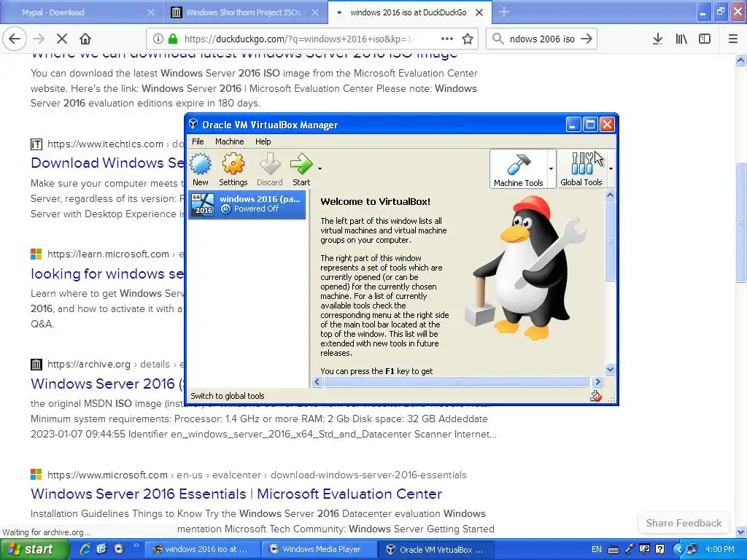Click the green padlock security icon
Image resolution: width=747 pixels, height=560 pixels.
(173, 39)
